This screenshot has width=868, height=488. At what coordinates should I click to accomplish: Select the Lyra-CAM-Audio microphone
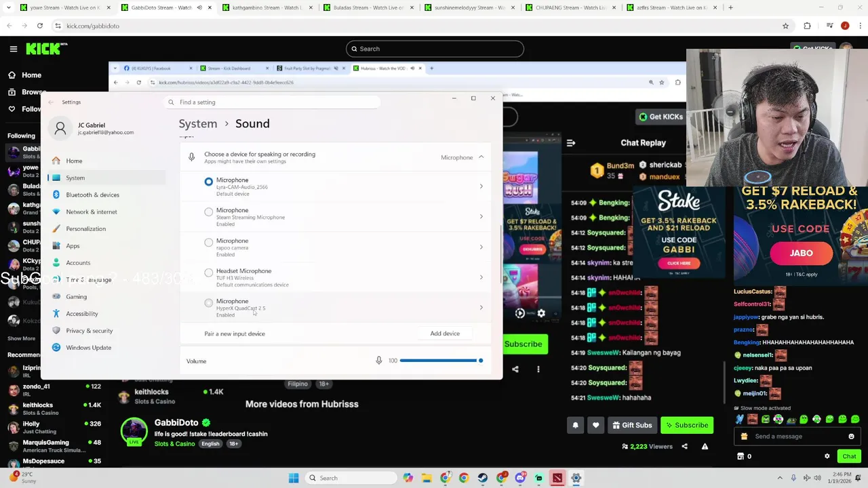209,182
